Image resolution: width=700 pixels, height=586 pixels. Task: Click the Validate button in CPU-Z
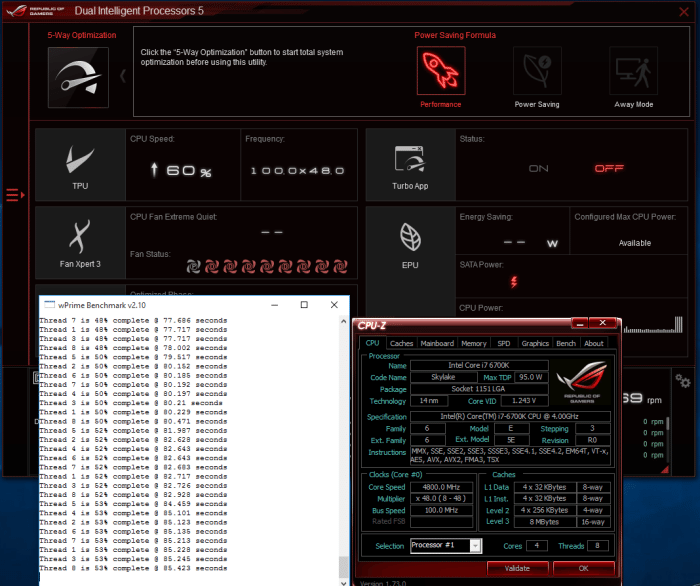(517, 568)
